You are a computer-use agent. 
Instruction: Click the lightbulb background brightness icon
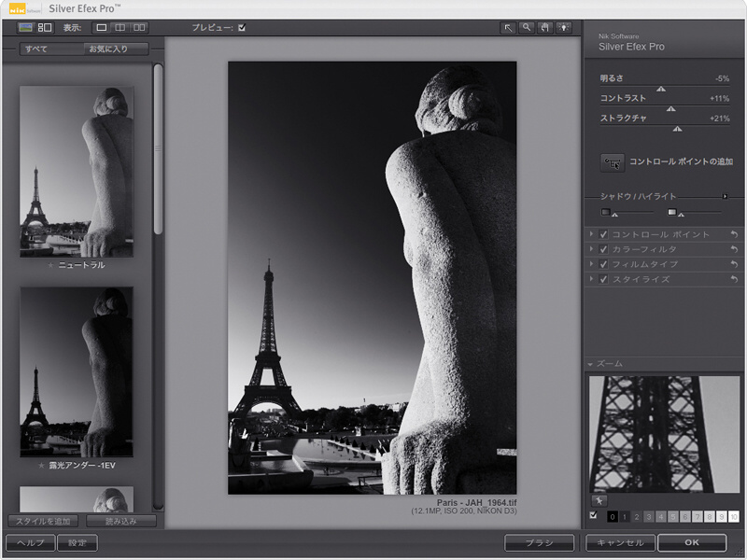point(564,28)
